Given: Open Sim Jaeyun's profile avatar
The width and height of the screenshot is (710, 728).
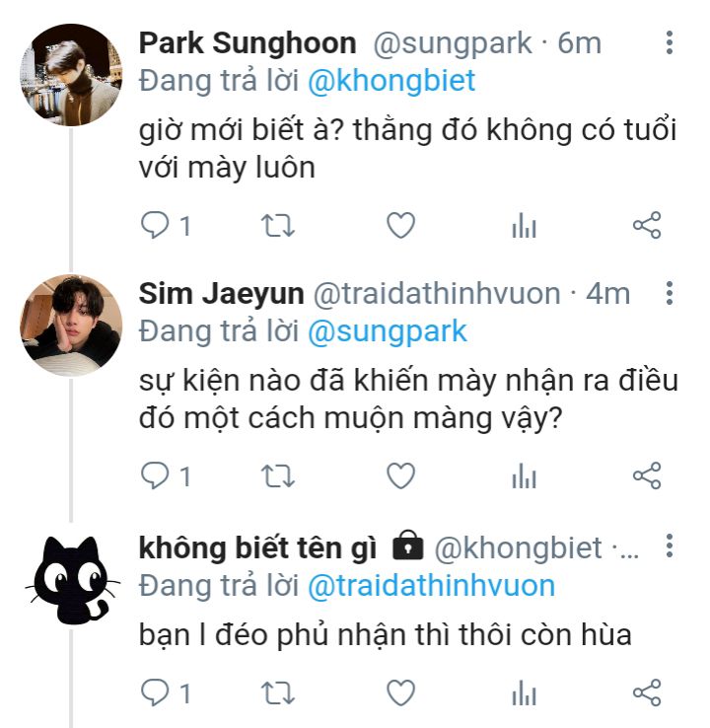Looking at the screenshot, I should [x=71, y=325].
